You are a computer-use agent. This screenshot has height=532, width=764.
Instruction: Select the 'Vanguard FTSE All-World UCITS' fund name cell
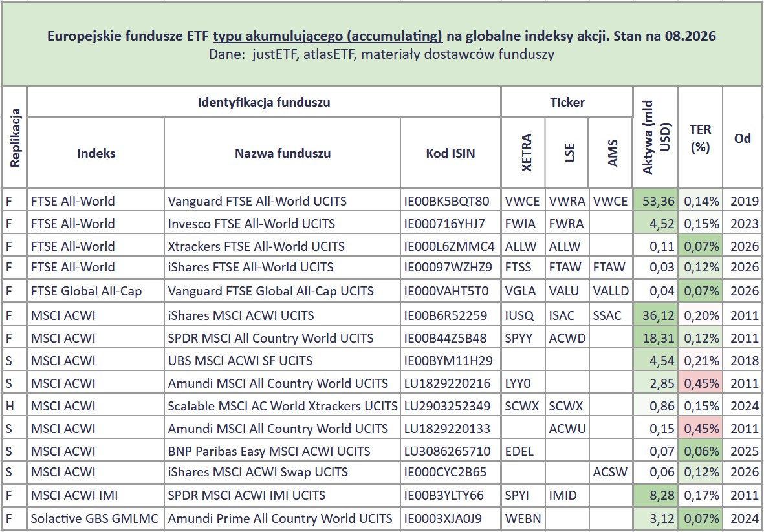pos(282,200)
